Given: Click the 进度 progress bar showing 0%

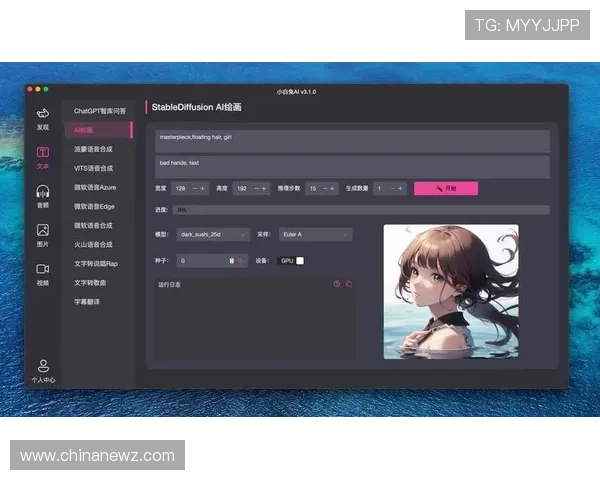Looking at the screenshot, I should [361, 210].
